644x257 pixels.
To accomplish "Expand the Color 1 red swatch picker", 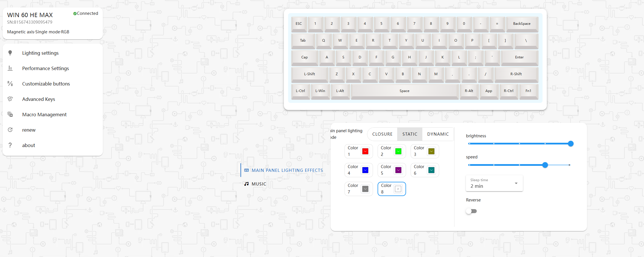I will tap(365, 151).
